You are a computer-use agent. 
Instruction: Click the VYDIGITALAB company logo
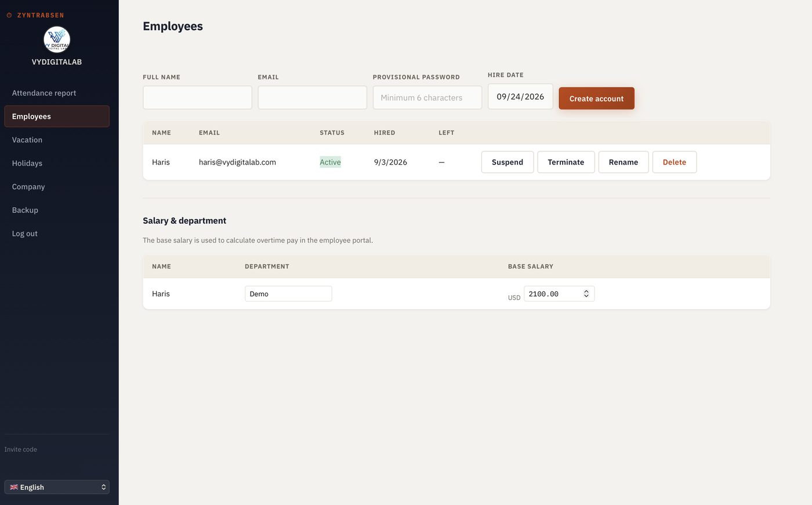pos(57,39)
